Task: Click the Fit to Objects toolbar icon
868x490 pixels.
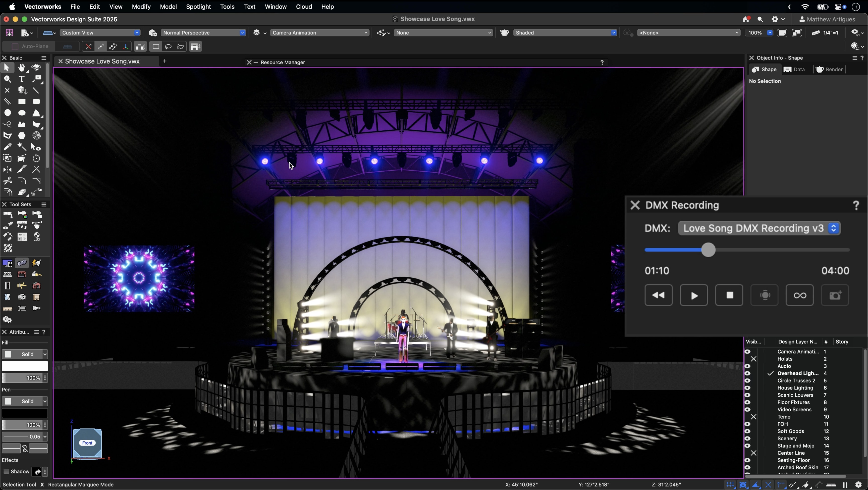Action: [x=797, y=33]
